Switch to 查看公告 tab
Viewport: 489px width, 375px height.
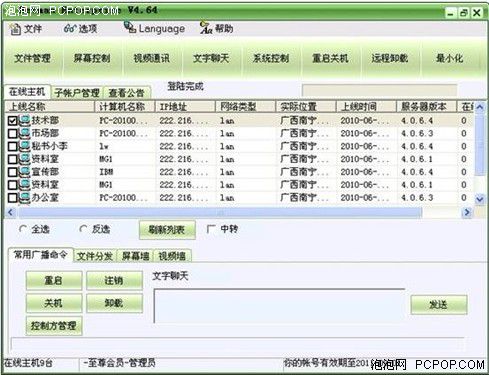point(126,93)
